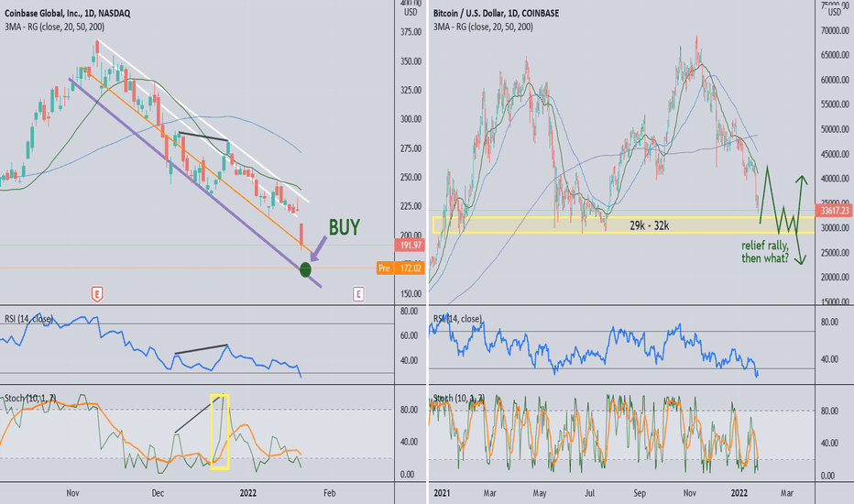The height and width of the screenshot is (504, 854).
Task: Click USD currency label on Coinbase price scale
Action: (411, 12)
